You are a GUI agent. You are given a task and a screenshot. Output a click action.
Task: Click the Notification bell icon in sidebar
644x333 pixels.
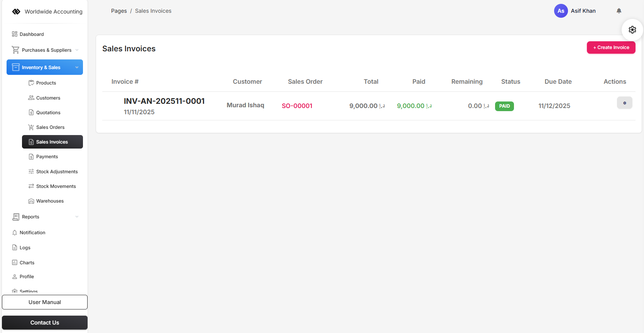[15, 233]
